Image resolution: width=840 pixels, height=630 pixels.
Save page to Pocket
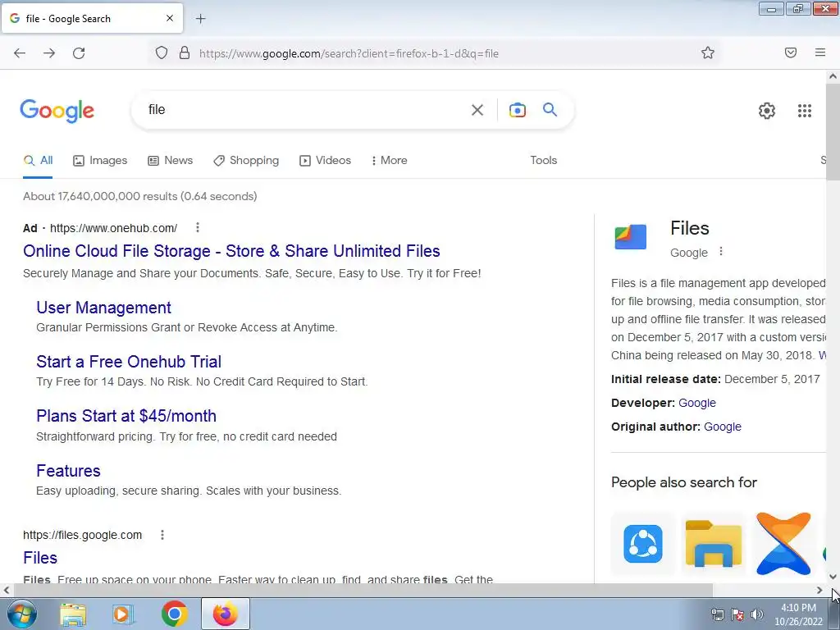(791, 52)
